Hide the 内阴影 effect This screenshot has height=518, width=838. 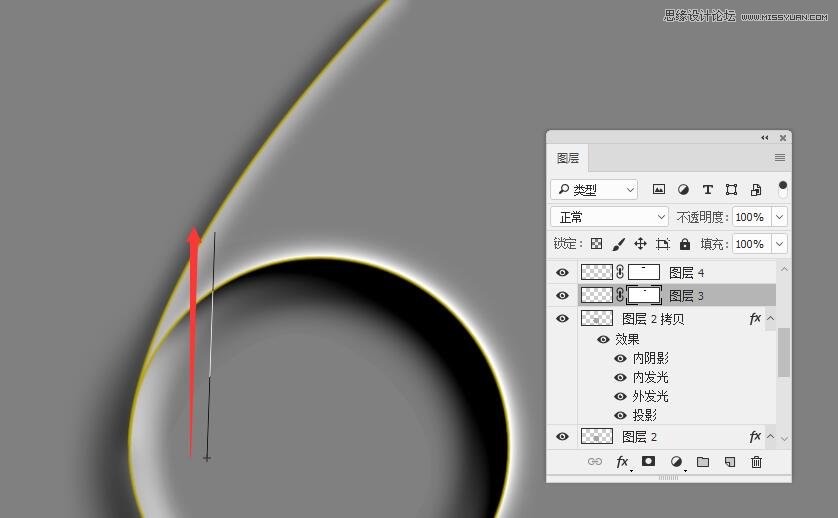620,358
